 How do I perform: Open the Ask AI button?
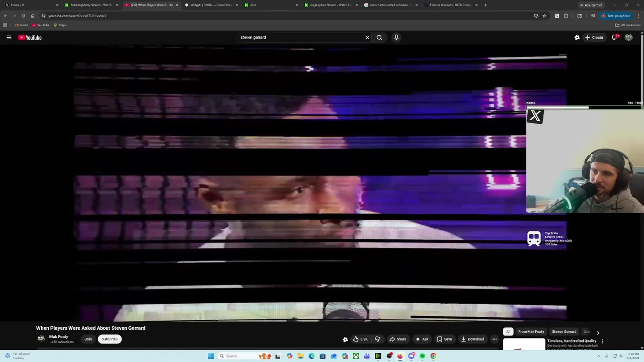[x=422, y=339]
